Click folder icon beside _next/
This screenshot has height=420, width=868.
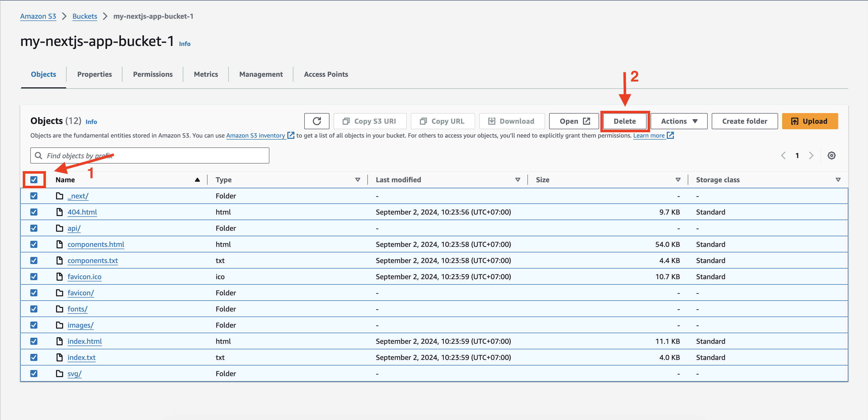coord(60,196)
